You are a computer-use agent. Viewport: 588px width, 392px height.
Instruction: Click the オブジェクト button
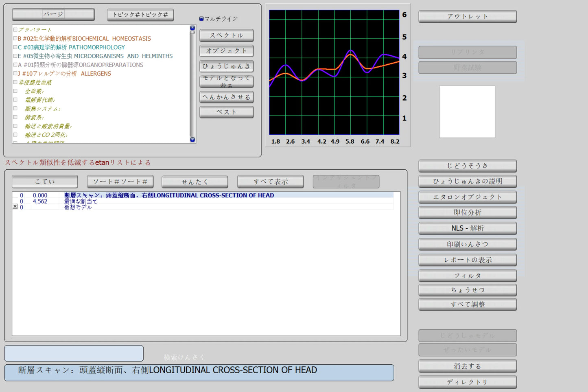click(226, 51)
